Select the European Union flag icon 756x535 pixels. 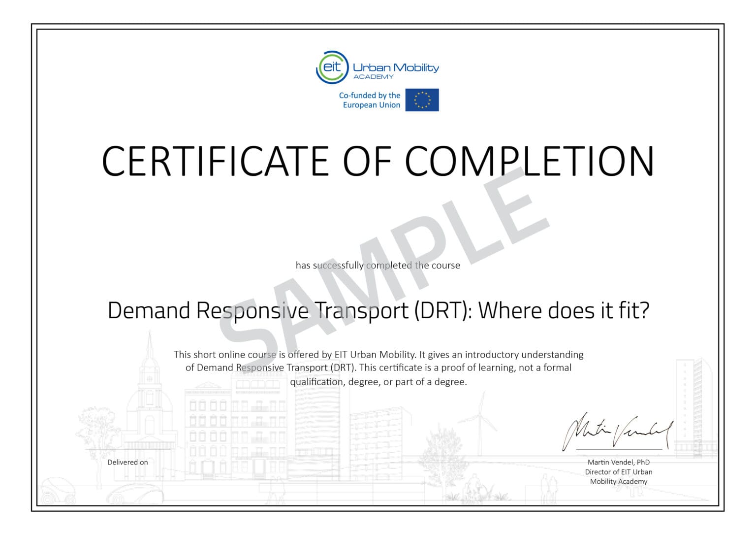(x=422, y=100)
